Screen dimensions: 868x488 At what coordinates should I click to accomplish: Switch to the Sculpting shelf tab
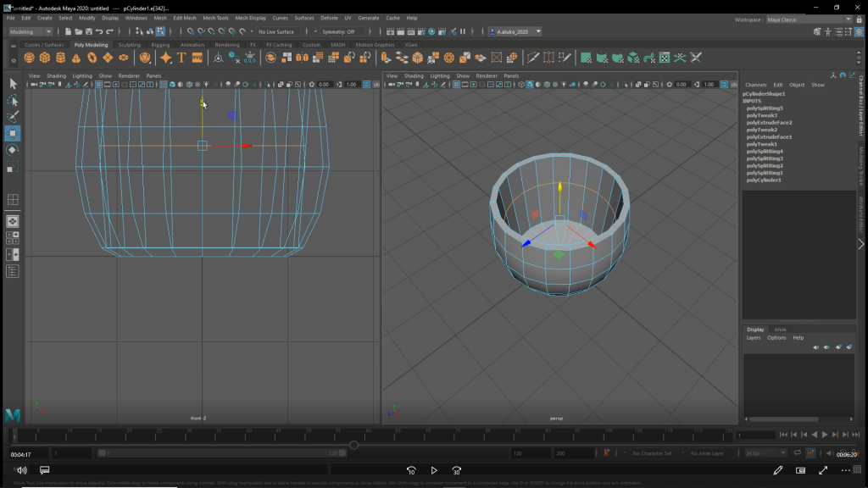[x=130, y=45]
